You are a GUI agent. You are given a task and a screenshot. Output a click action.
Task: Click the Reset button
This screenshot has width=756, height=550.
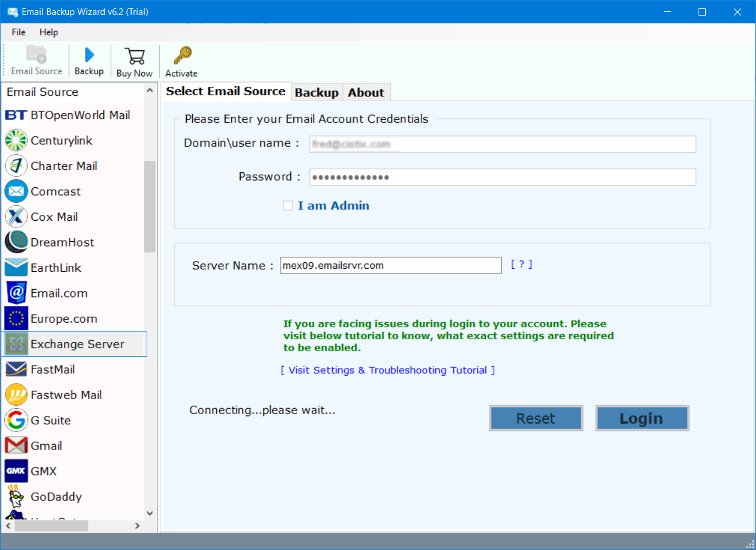(x=536, y=418)
